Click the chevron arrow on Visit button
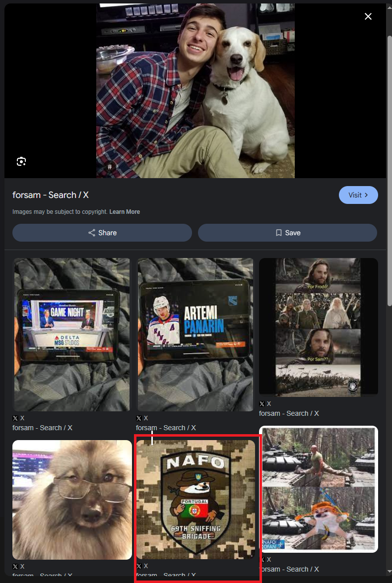 point(366,195)
